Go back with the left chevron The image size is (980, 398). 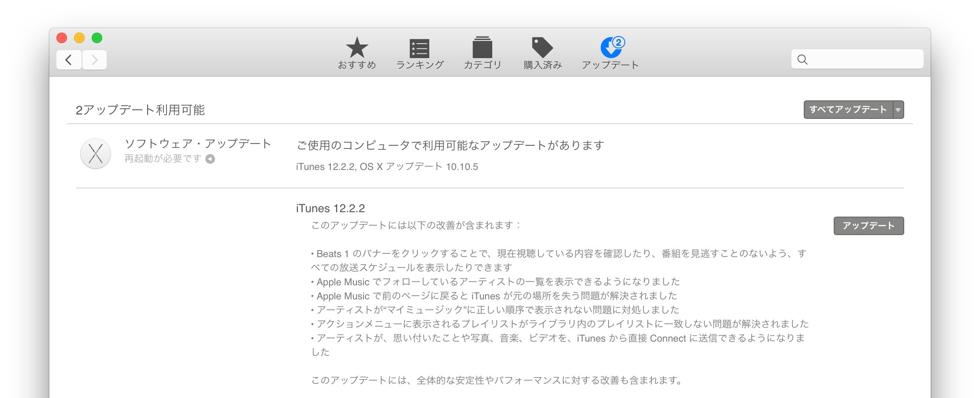pos(69,60)
